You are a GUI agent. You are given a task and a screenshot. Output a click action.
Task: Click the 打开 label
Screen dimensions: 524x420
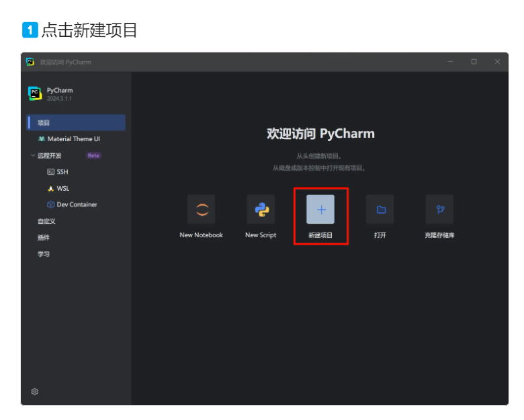pos(380,235)
